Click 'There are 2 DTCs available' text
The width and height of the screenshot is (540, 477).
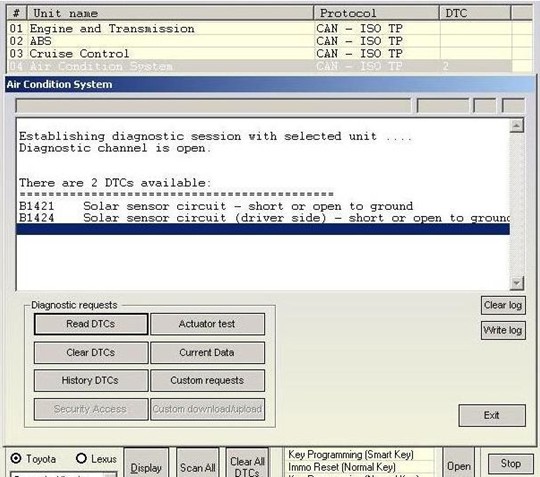115,183
